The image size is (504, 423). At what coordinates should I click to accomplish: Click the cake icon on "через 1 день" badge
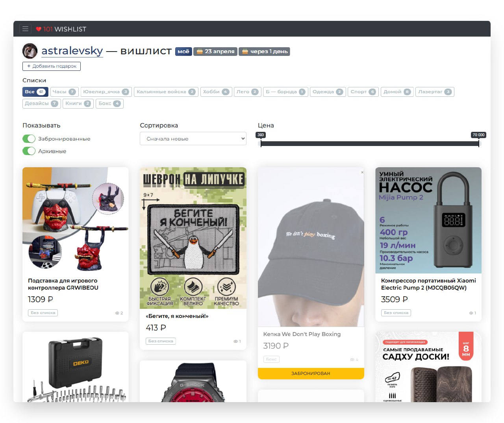[x=245, y=51]
